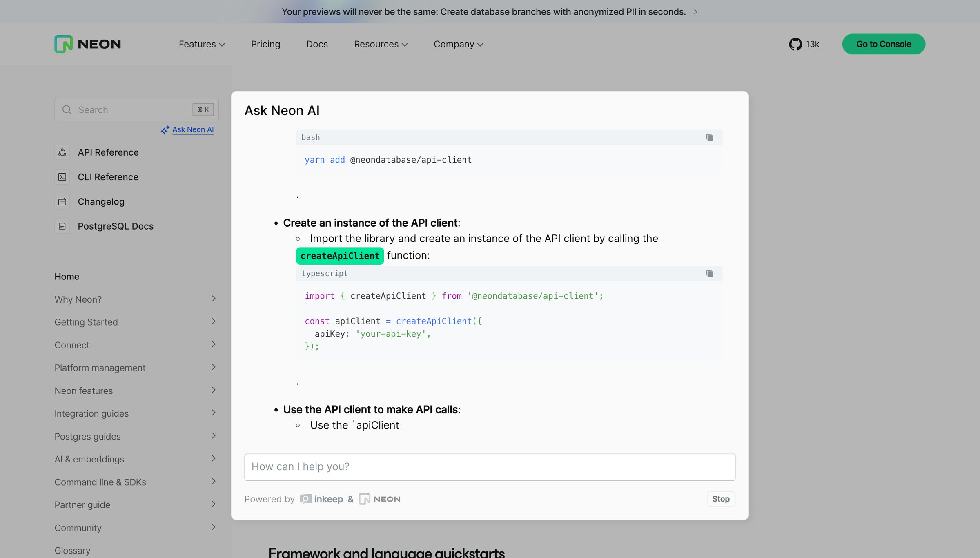Click the 13k GitHub stars count

click(812, 44)
